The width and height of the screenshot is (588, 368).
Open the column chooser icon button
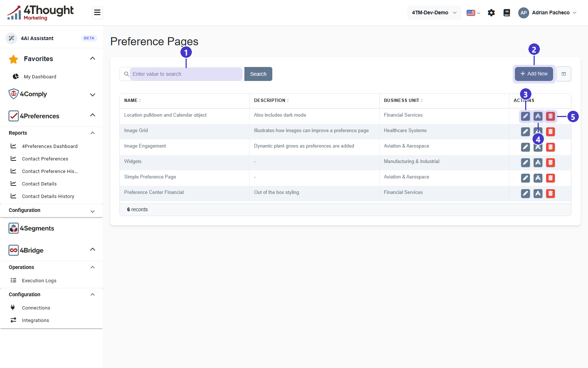pyautogui.click(x=564, y=74)
